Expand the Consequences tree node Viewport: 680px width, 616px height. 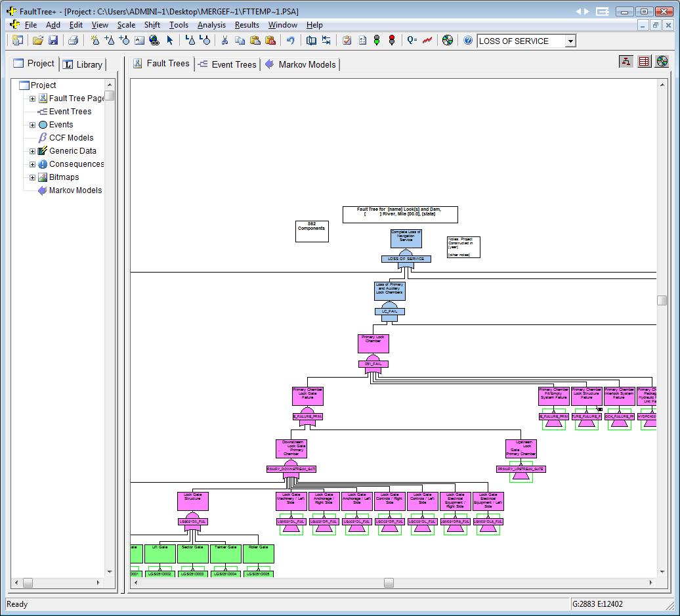(33, 164)
